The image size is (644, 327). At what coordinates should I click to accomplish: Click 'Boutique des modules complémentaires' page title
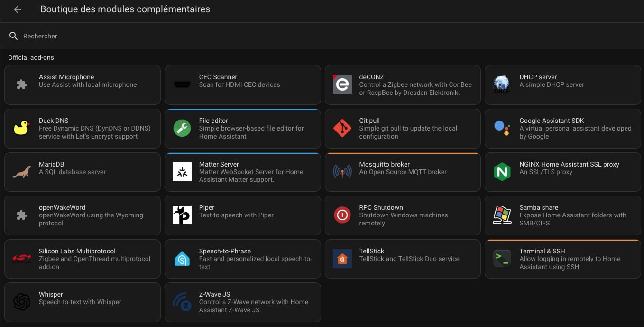click(125, 9)
